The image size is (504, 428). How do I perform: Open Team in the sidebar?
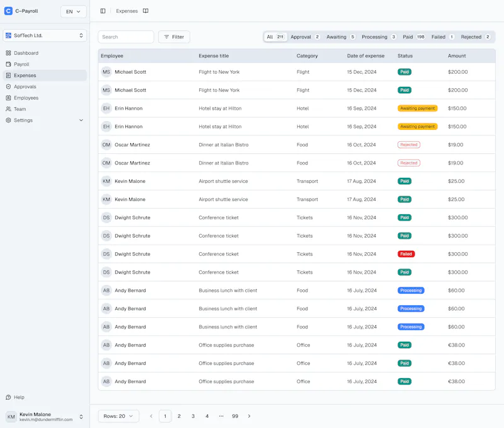coord(45,109)
